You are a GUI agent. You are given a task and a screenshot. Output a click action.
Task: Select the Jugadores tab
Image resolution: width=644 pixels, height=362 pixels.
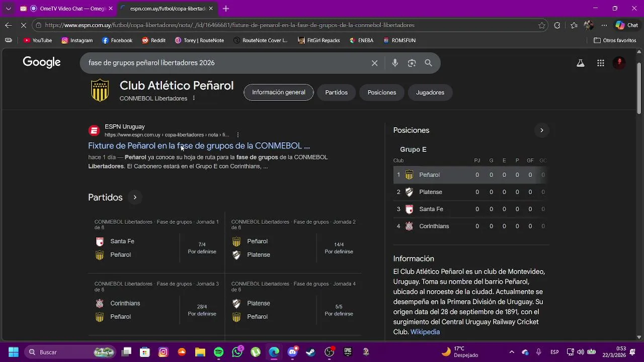pos(430,93)
